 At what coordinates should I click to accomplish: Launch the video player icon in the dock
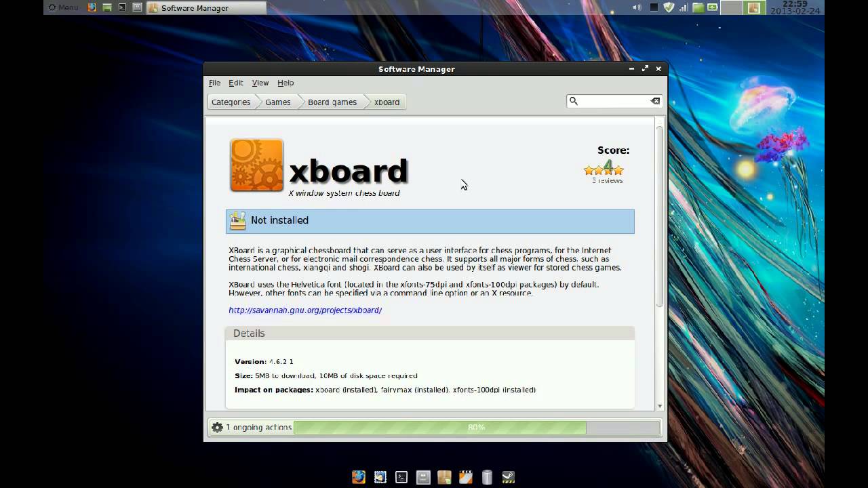point(465,477)
